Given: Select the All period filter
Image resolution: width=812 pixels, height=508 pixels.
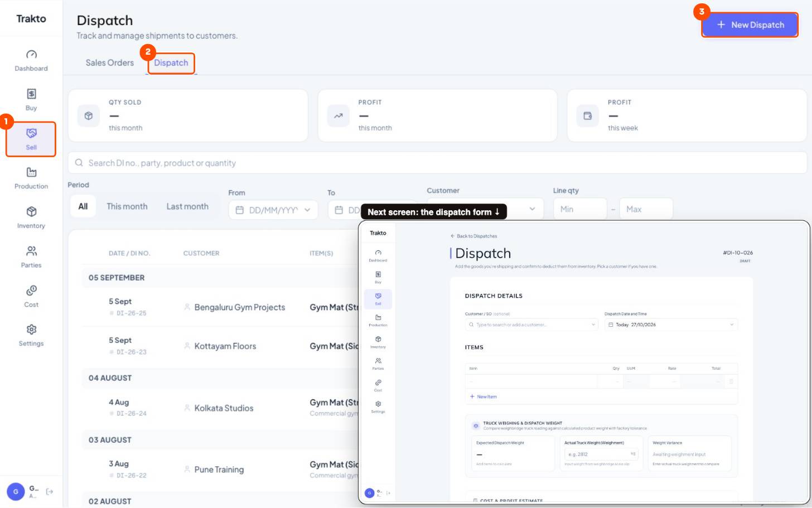Looking at the screenshot, I should pos(83,206).
